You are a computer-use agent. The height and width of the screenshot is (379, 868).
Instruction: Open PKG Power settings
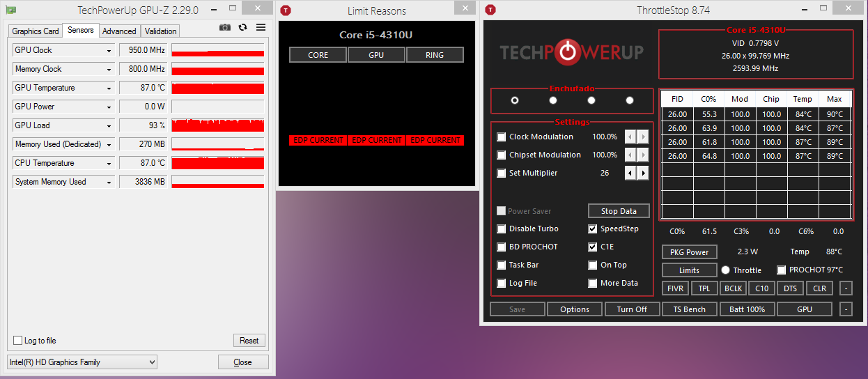click(x=689, y=252)
